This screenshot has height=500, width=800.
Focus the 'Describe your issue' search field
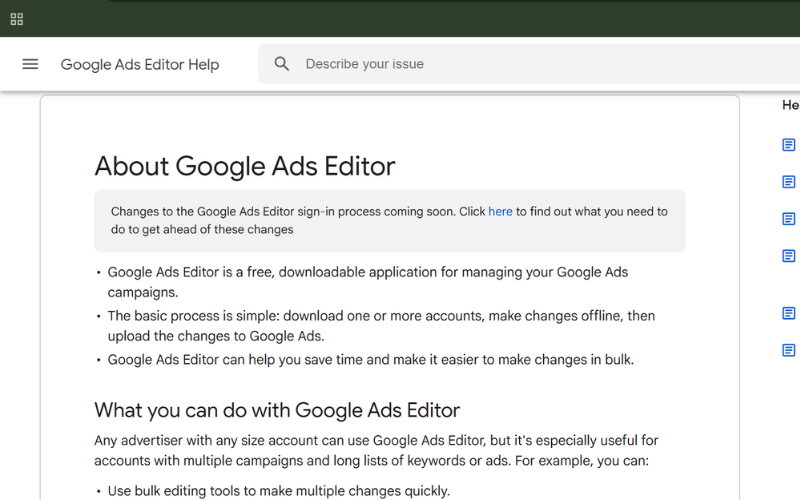coord(529,64)
